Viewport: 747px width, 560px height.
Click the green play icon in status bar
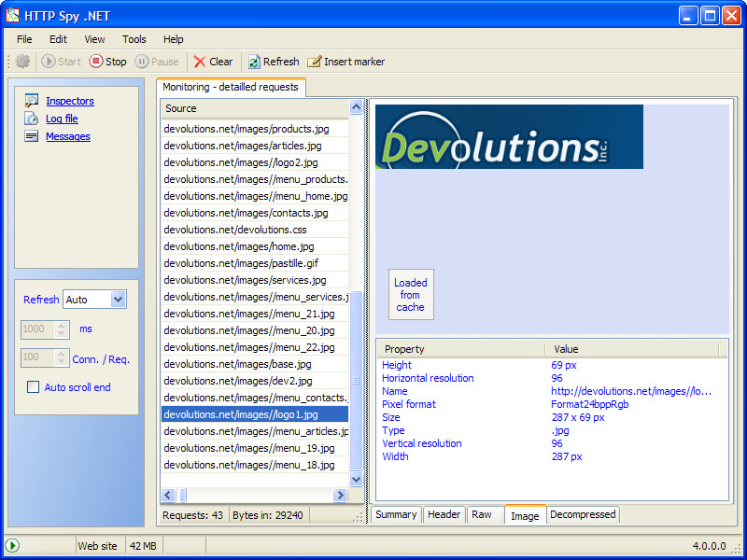coord(12,546)
